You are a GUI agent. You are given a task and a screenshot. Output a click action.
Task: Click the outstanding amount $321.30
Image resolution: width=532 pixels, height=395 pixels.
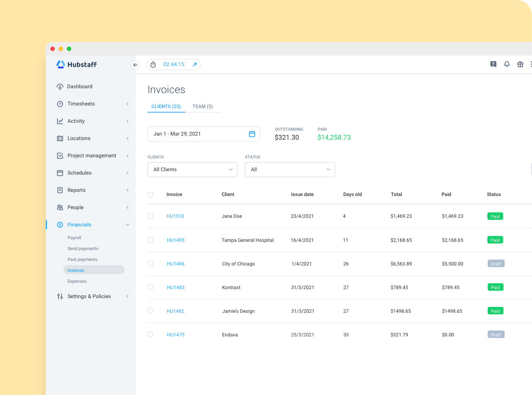pyautogui.click(x=287, y=137)
